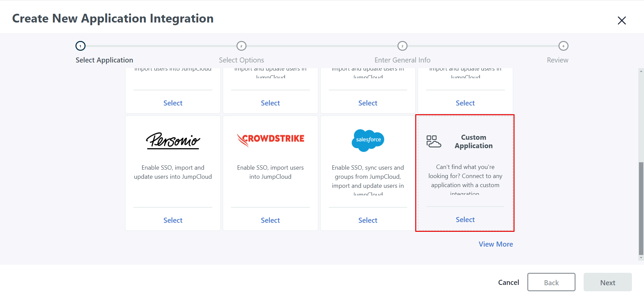Select the Personio application
This screenshot has width=644, height=299.
click(173, 220)
